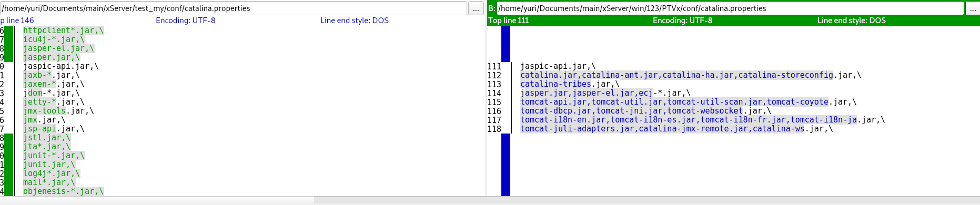Select the 'jmx-tools.jar,\' line

point(59,111)
